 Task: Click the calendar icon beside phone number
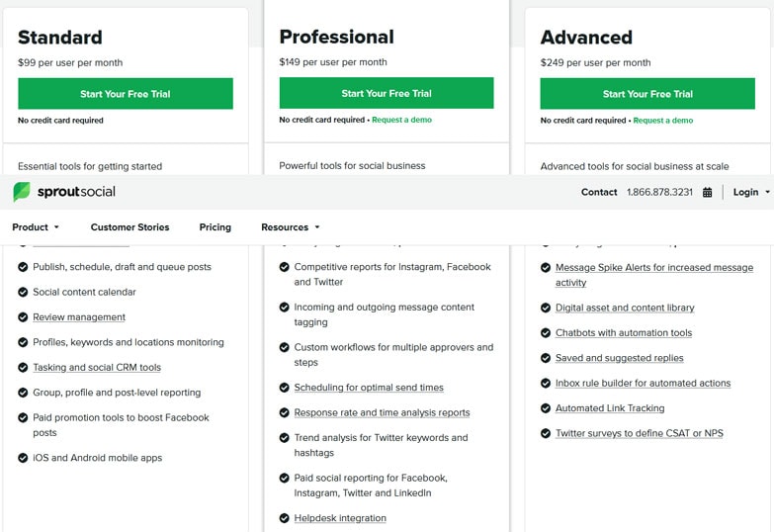(x=707, y=193)
